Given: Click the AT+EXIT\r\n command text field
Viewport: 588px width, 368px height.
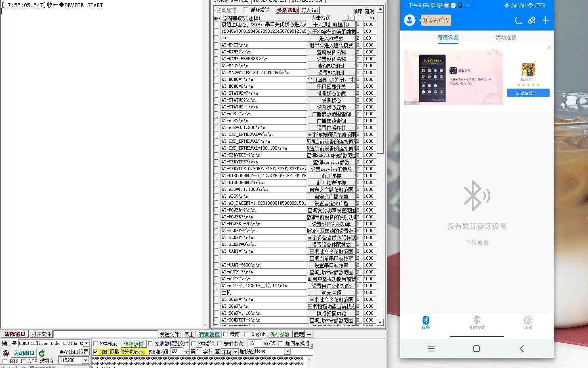Looking at the screenshot, I should 263,45.
